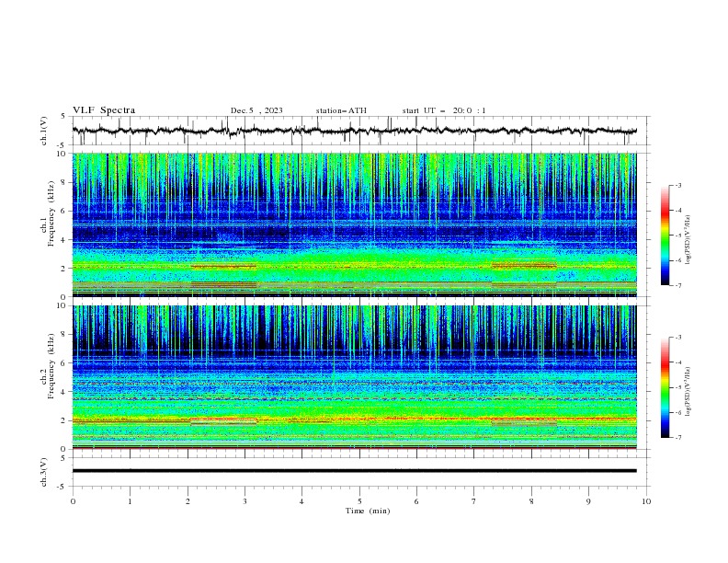Select the date label "Dec.5 , 2023"
This screenshot has height=563, width=728.
click(x=256, y=110)
